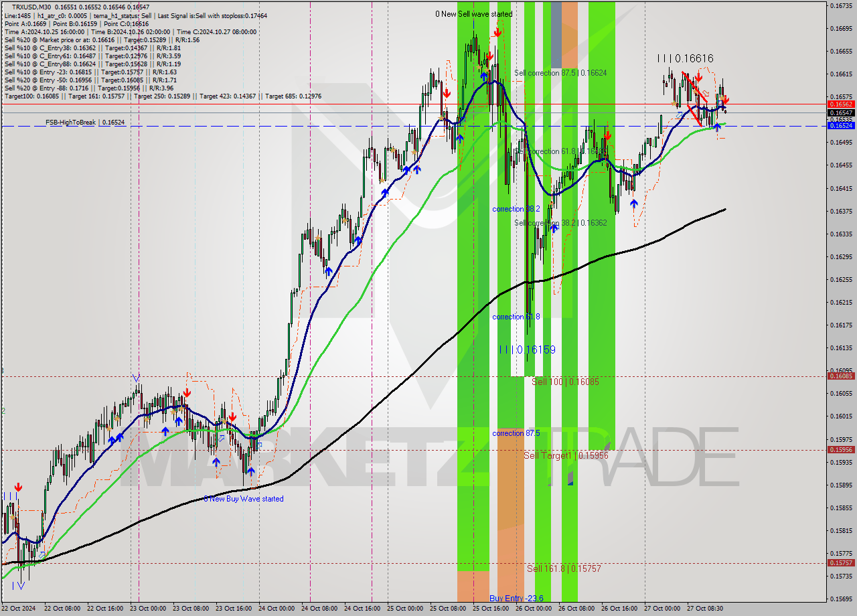Click time axis label '23 Oct 00:00'
The height and width of the screenshot is (616, 857).
coord(149,609)
